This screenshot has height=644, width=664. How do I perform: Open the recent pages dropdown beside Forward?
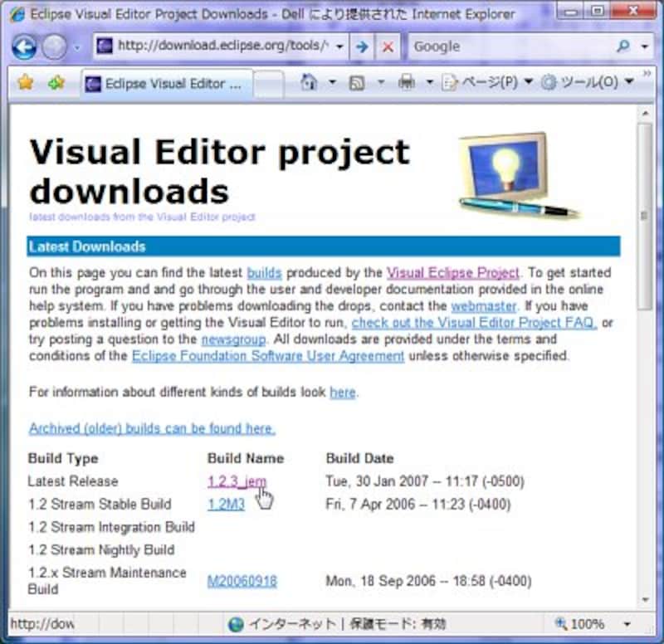click(x=76, y=47)
